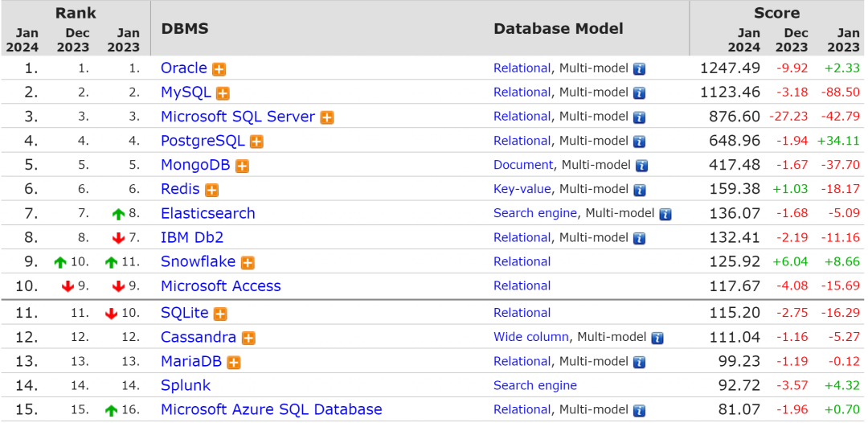Click the info icon in the Elasticsearch row
The image size is (868, 423).
665,214
